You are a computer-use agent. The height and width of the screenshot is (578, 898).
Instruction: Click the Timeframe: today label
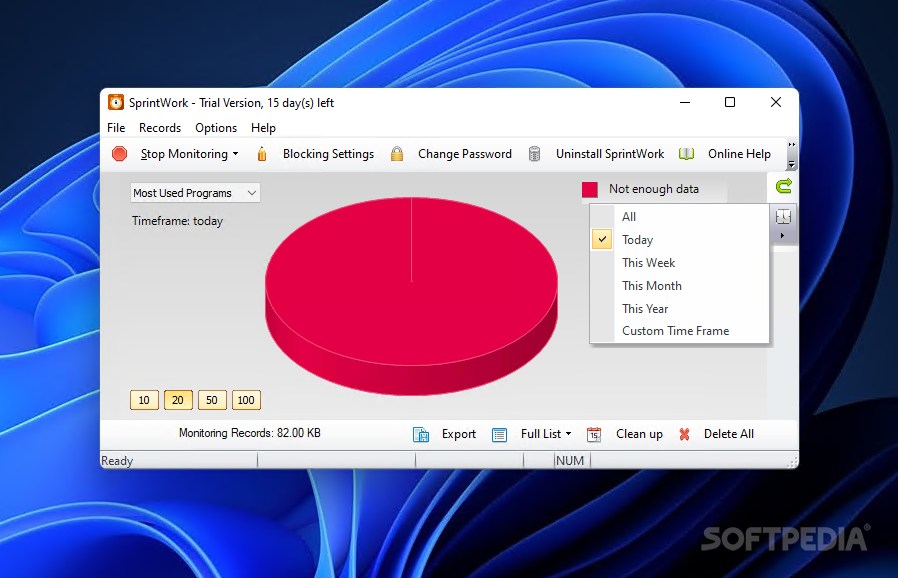(177, 221)
